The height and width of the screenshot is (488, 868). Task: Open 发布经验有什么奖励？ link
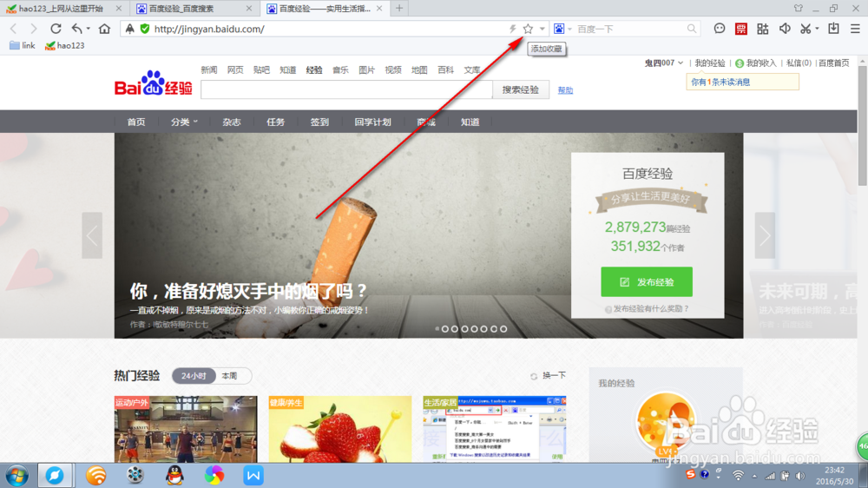tap(647, 308)
